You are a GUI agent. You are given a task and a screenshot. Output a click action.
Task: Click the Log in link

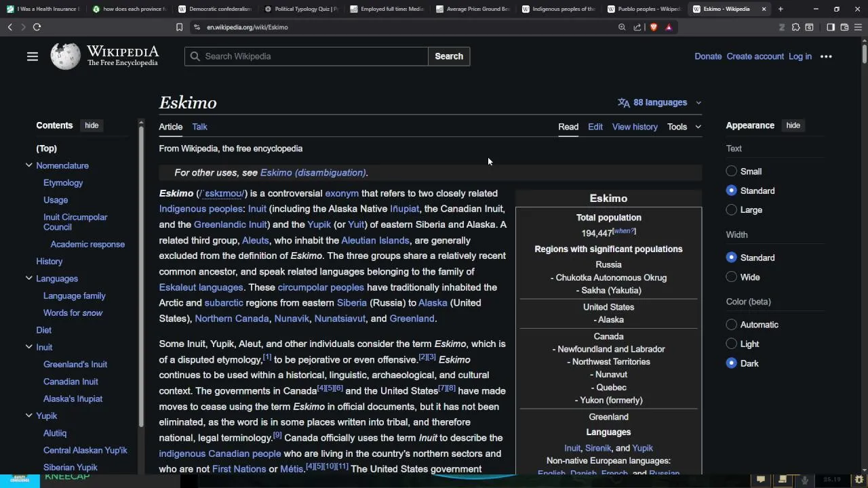click(x=800, y=56)
